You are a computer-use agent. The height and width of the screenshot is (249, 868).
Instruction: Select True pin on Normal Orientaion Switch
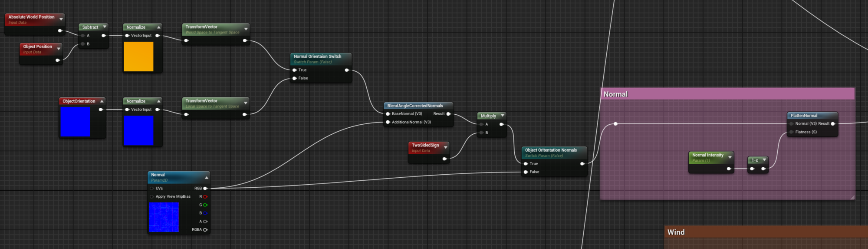[x=295, y=70]
